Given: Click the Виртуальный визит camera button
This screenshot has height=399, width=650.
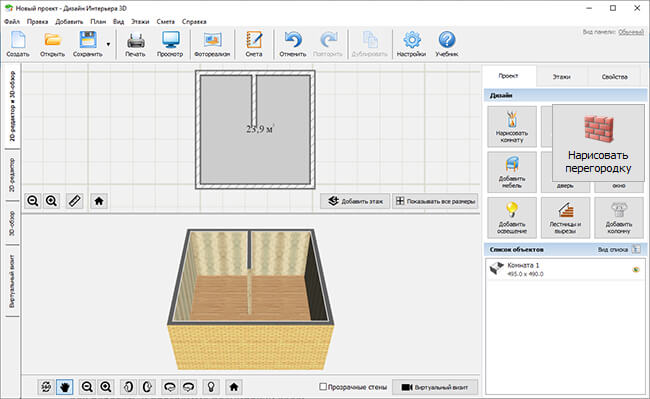Looking at the screenshot, I should pyautogui.click(x=435, y=387).
